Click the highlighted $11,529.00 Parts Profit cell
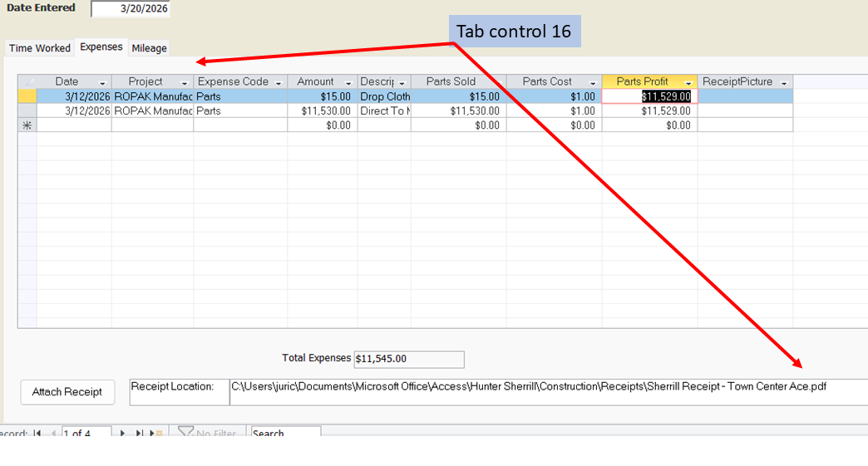This screenshot has height=466, width=868. pyautogui.click(x=649, y=96)
